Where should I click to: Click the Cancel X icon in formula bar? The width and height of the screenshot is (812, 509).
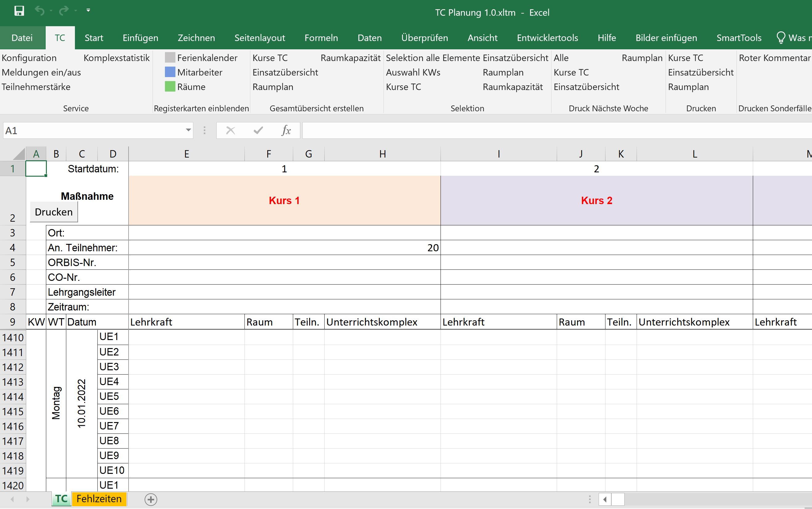pyautogui.click(x=231, y=130)
